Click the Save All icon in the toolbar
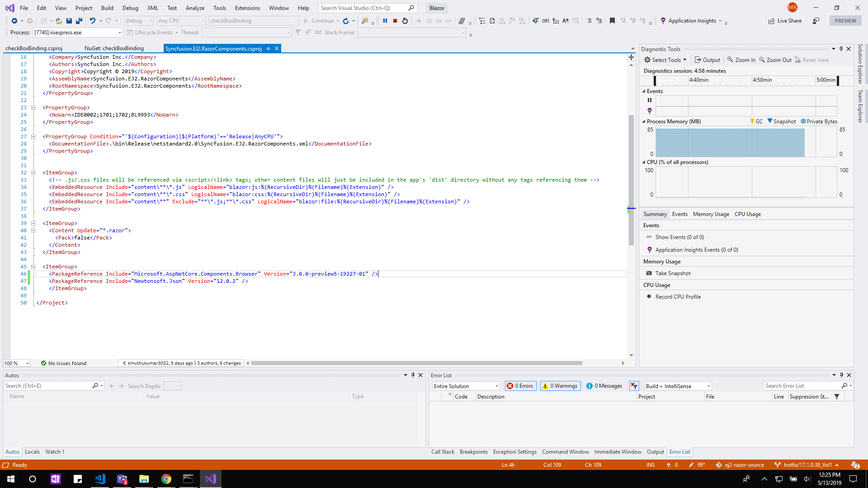 [79, 21]
